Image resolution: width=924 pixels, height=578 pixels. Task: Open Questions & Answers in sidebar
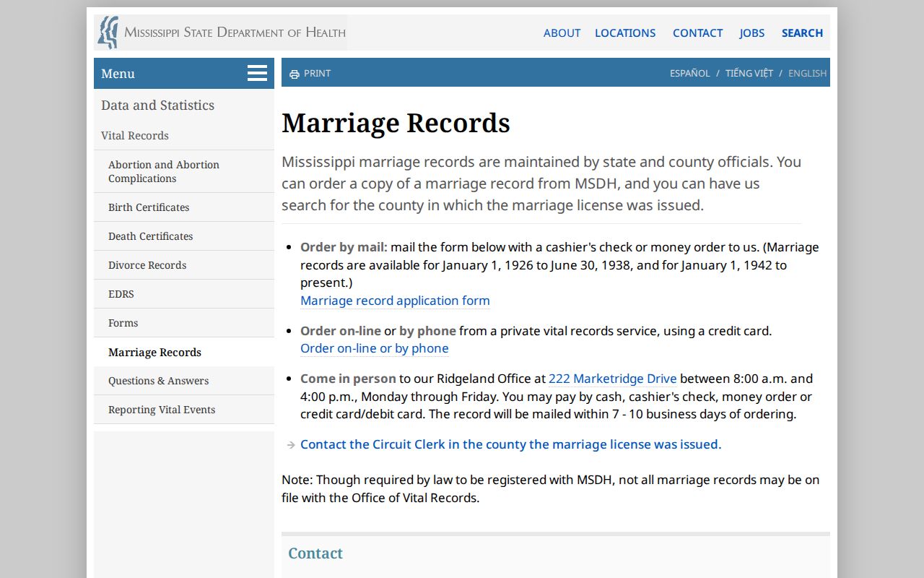point(184,381)
